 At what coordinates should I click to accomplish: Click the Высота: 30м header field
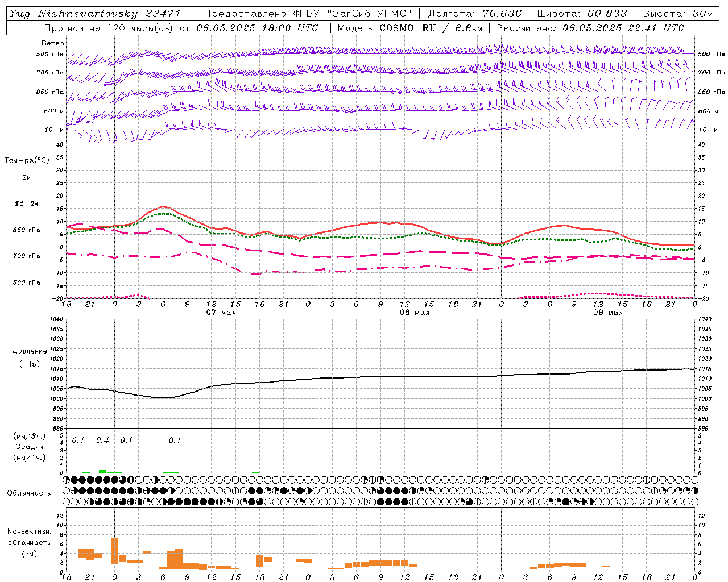pos(677,14)
